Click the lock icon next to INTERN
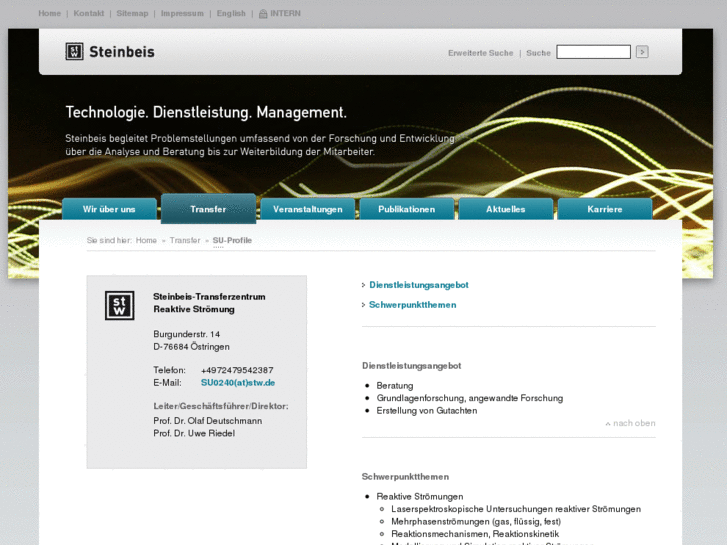727x545 pixels. (x=263, y=14)
